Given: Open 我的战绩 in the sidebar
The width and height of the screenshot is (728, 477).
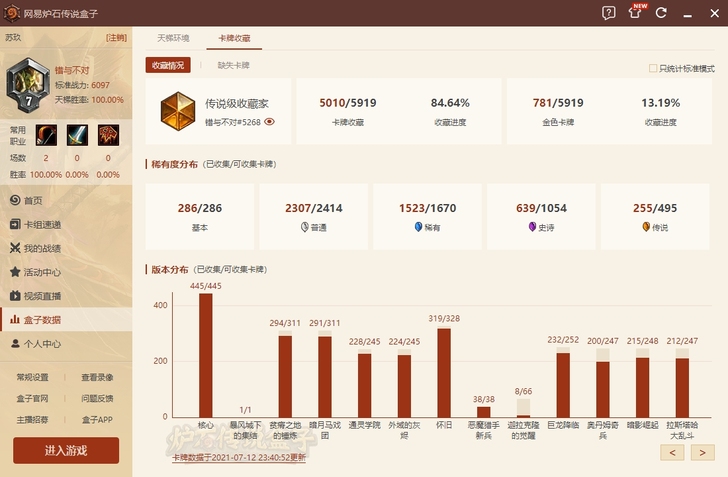Looking at the screenshot, I should (66, 248).
